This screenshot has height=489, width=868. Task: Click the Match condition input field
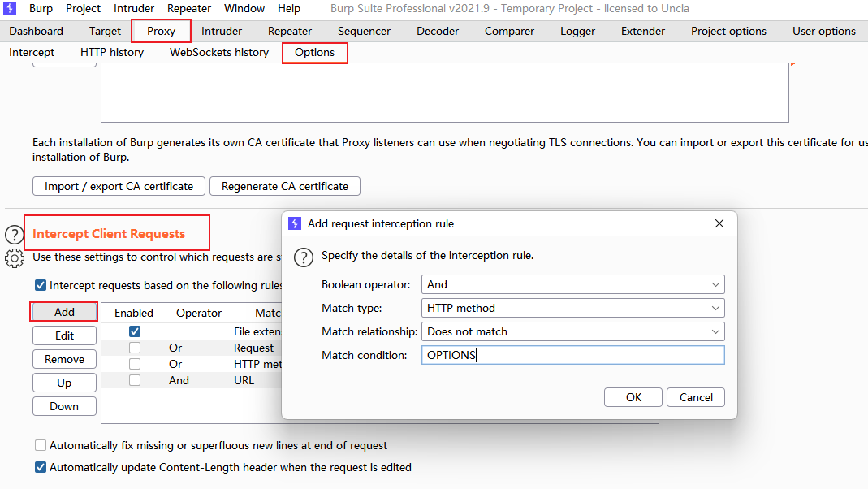[573, 355]
